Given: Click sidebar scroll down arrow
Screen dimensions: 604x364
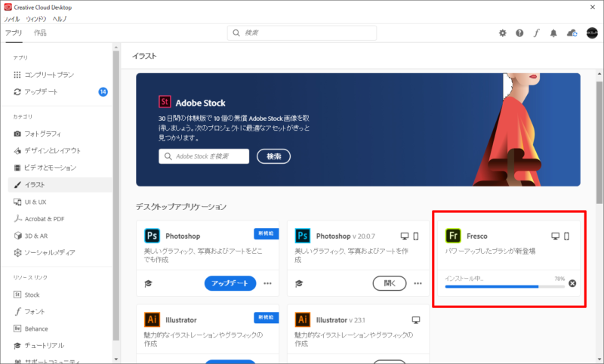Looking at the screenshot, I should (116, 359).
